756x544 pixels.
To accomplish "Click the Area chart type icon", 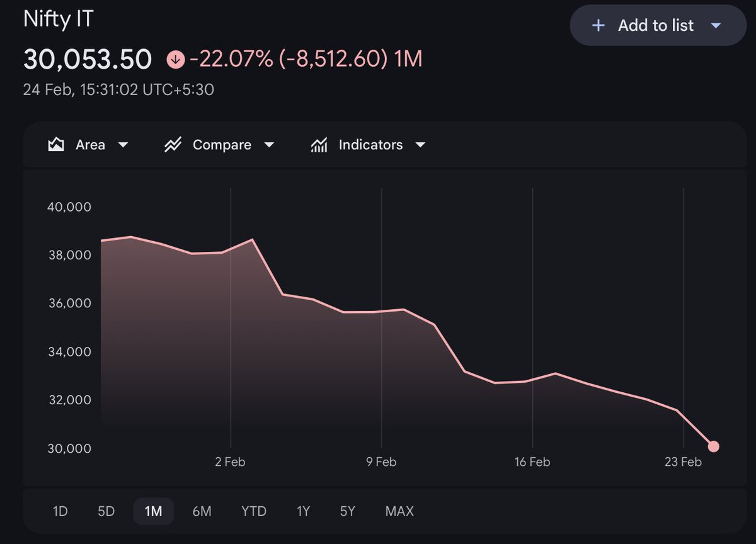I will pos(56,145).
